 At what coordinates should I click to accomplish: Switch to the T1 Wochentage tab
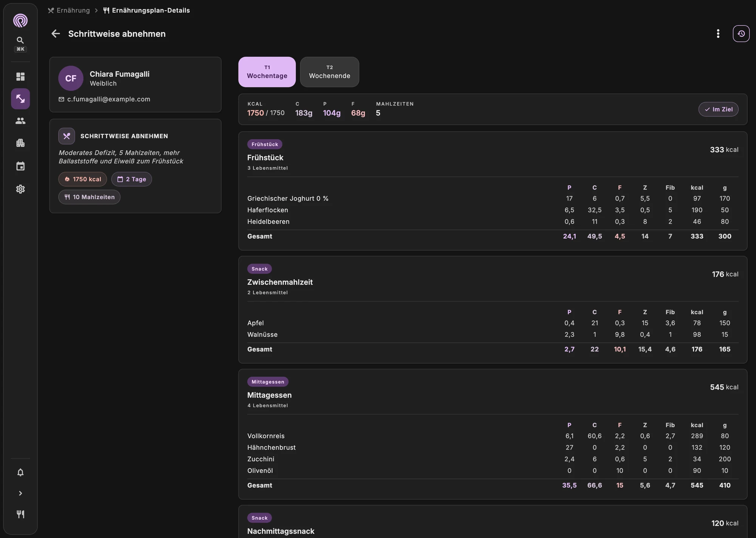[267, 72]
